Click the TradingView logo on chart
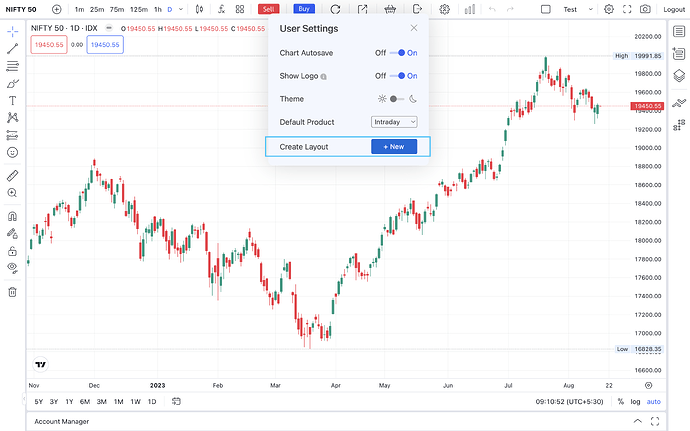This screenshot has height=431, width=690. tap(40, 365)
